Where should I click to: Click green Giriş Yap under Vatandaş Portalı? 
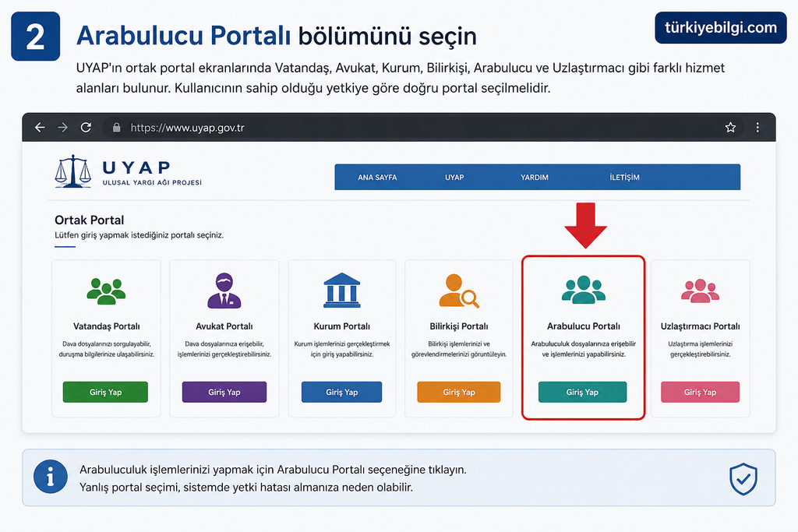pos(105,392)
